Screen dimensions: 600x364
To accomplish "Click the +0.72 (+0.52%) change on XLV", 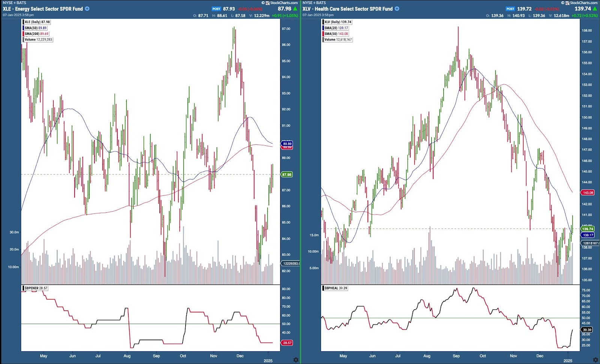I will (584, 16).
